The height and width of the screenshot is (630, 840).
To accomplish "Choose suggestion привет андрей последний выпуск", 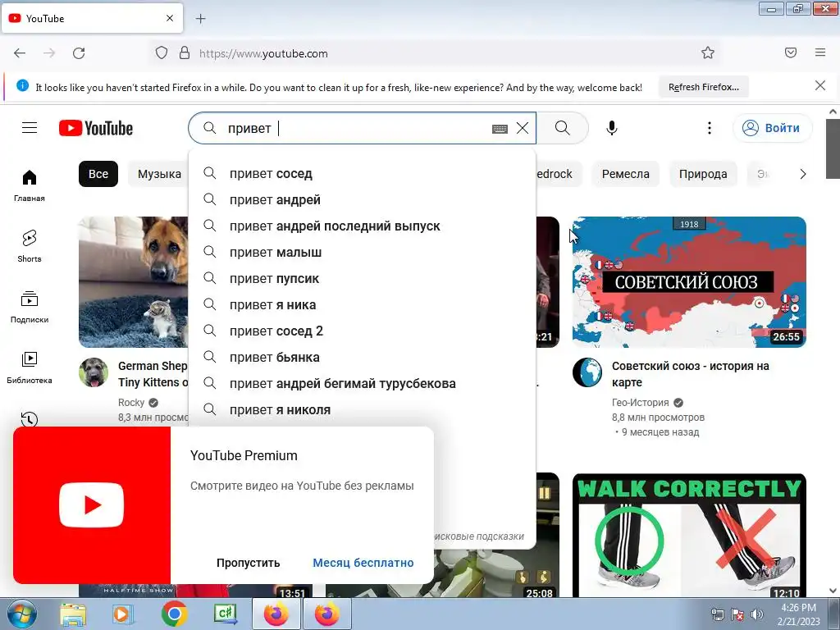I will click(362, 226).
